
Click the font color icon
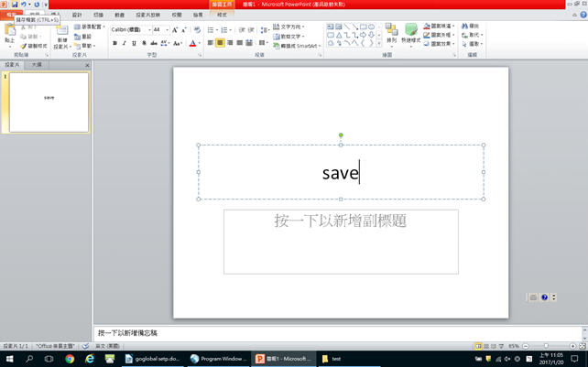(192, 43)
